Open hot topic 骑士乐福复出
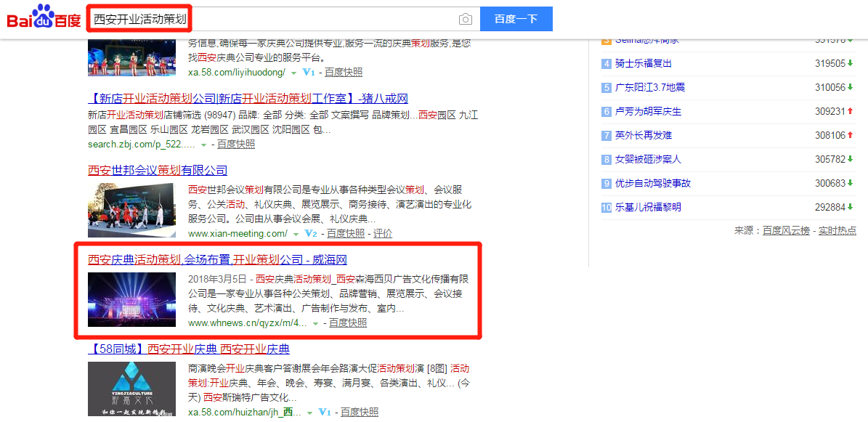The image size is (868, 422). [644, 63]
